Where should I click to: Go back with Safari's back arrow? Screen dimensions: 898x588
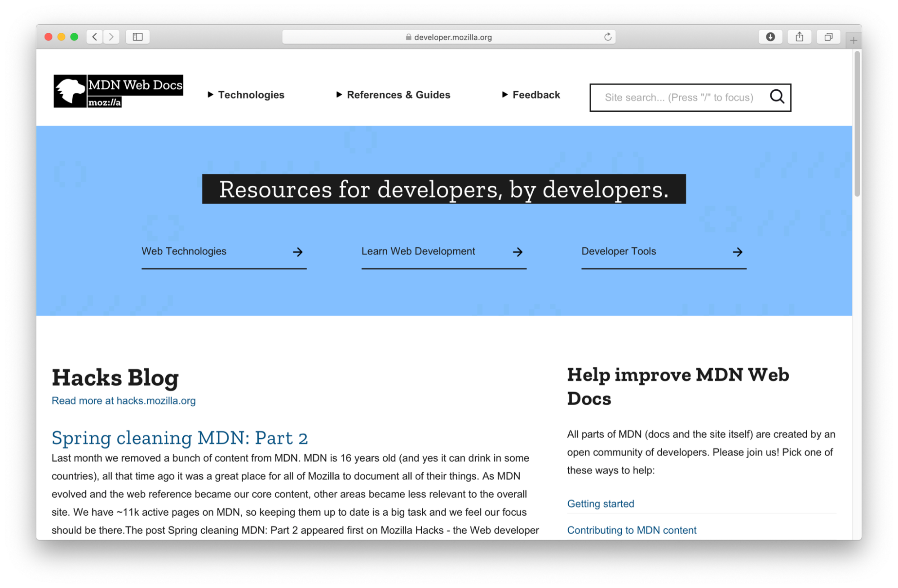point(95,37)
